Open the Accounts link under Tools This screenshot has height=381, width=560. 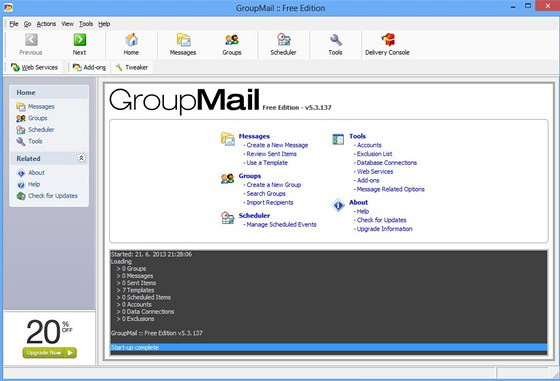click(x=369, y=145)
